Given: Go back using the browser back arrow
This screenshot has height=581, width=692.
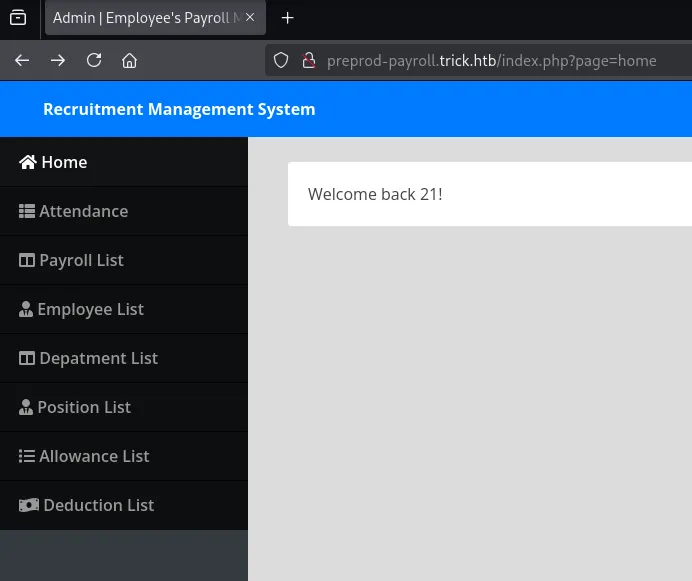Looking at the screenshot, I should [x=22, y=60].
